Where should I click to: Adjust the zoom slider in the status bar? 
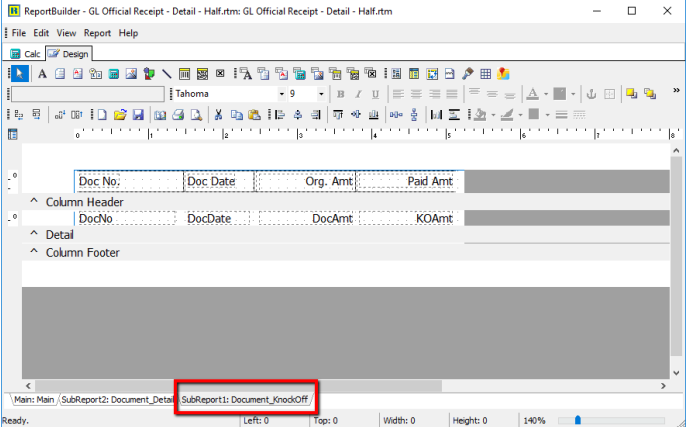pos(577,420)
